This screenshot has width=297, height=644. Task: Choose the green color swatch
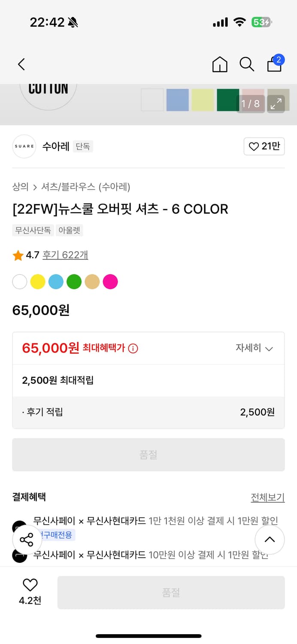pyautogui.click(x=74, y=282)
